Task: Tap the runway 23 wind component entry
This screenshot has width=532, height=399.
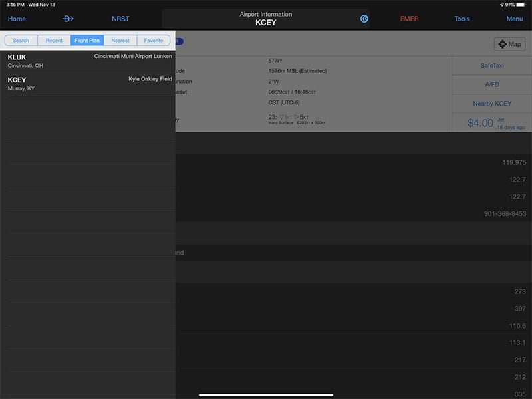Action: coord(297,119)
